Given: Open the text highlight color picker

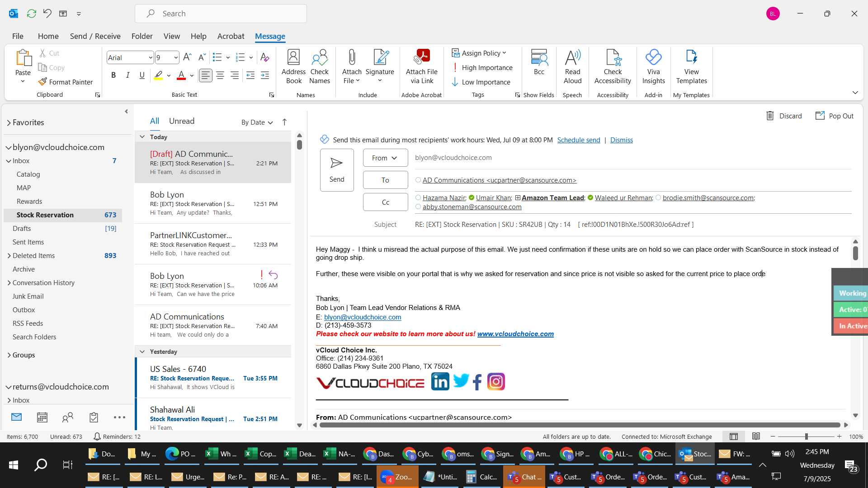Looking at the screenshot, I should tap(169, 75).
